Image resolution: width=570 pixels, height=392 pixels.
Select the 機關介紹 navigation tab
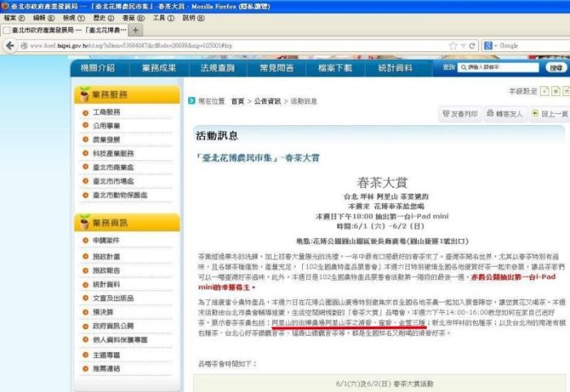98,68
